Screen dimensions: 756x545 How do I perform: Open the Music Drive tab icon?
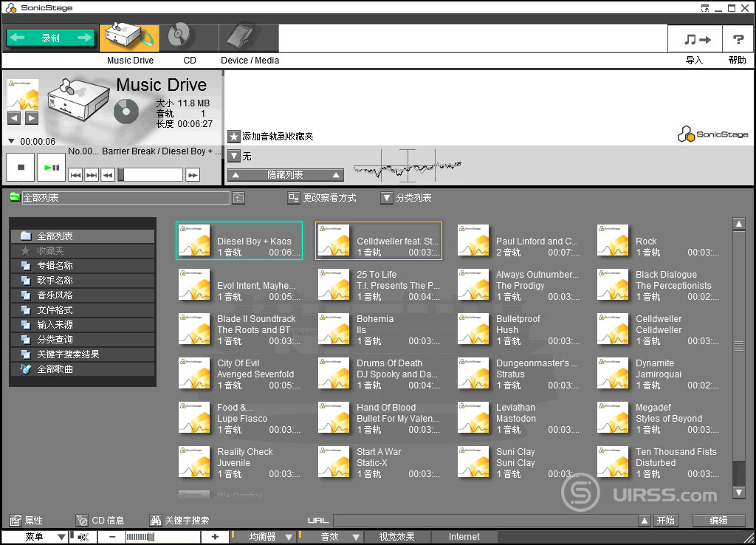(129, 38)
